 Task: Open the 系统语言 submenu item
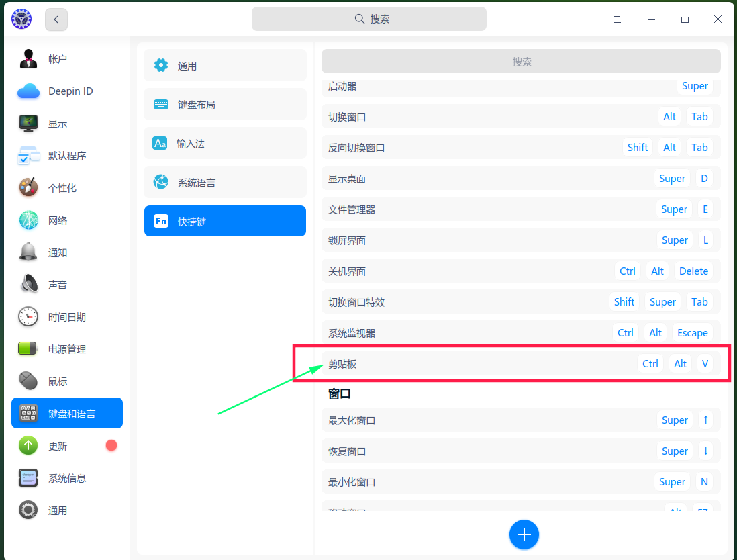click(225, 182)
